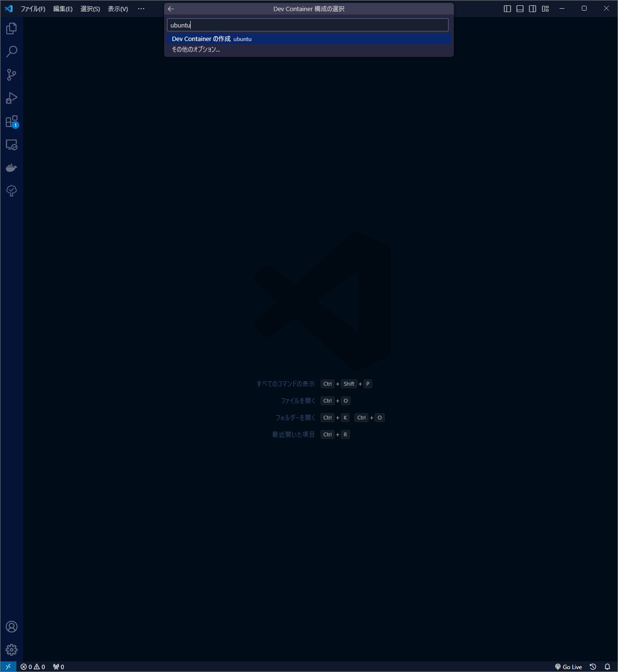Click the VS Code logo in title bar
Viewport: 618px width, 672px height.
9,9
